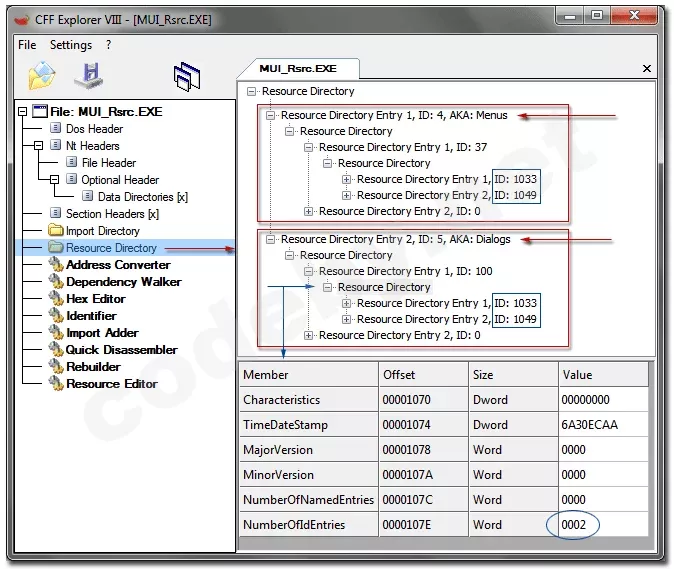Click the Import Adder tool icon
Image resolution: width=674 pixels, height=569 pixels.
(56, 332)
